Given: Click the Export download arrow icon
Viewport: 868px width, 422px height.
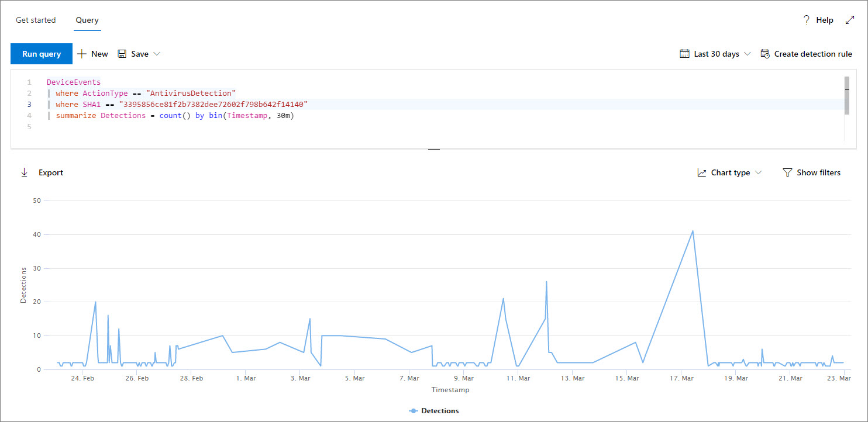Looking at the screenshot, I should (x=25, y=172).
